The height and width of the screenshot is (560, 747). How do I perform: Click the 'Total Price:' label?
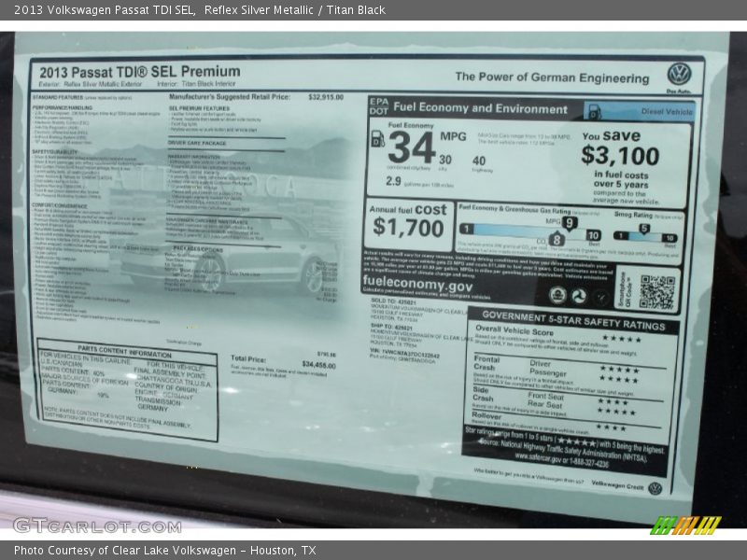(248, 358)
